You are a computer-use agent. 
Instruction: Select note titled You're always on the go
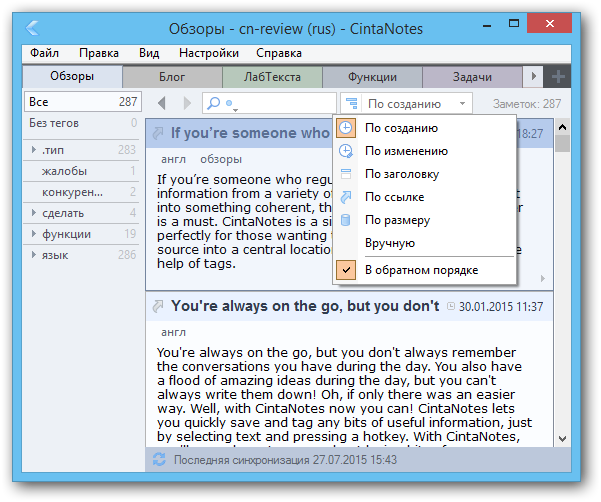point(305,306)
